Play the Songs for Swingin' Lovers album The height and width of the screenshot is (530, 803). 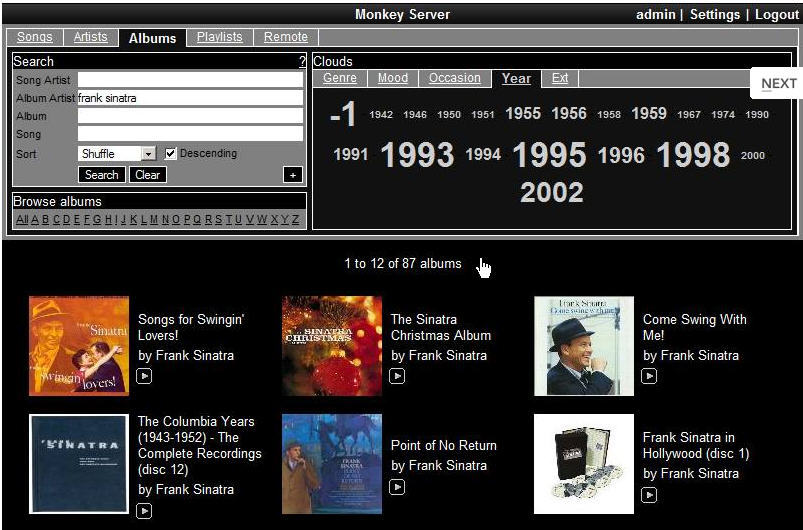tap(144, 376)
